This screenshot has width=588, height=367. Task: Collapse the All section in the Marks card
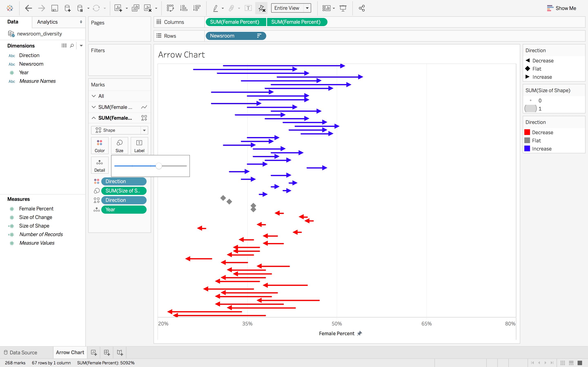tap(94, 96)
